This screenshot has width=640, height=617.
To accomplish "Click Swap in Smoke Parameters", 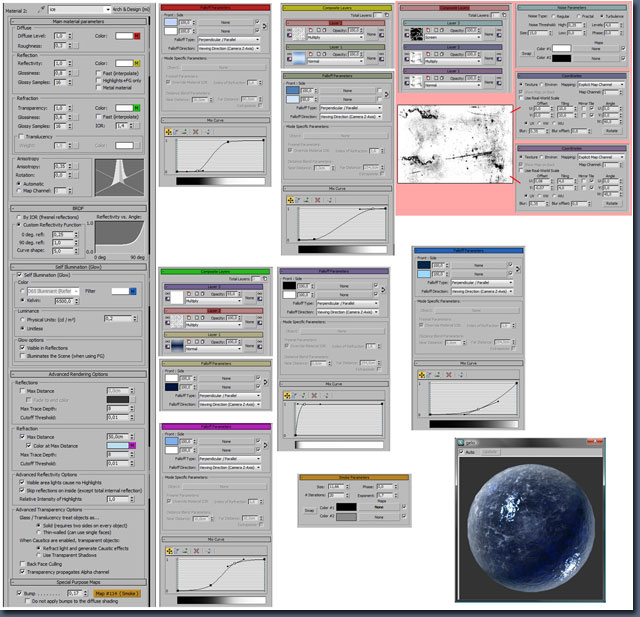I will click(x=309, y=510).
